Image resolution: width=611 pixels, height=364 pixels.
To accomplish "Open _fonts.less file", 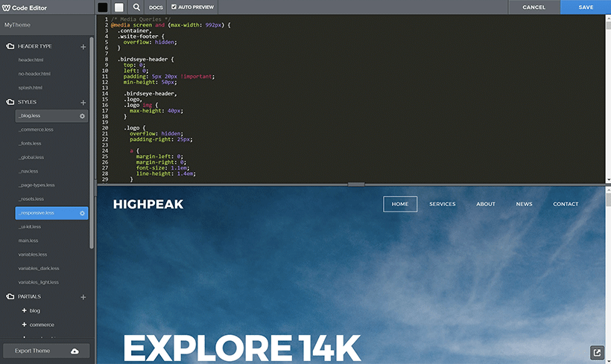I will coord(30,144).
